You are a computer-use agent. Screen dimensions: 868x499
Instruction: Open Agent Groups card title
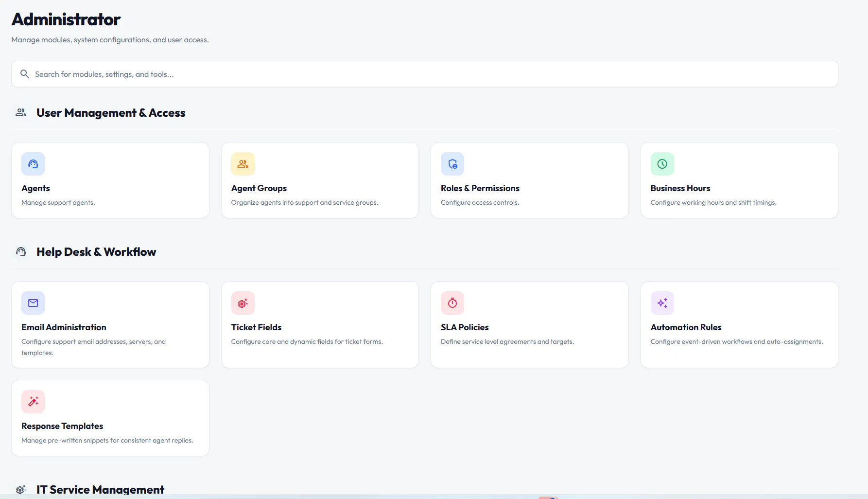point(259,188)
